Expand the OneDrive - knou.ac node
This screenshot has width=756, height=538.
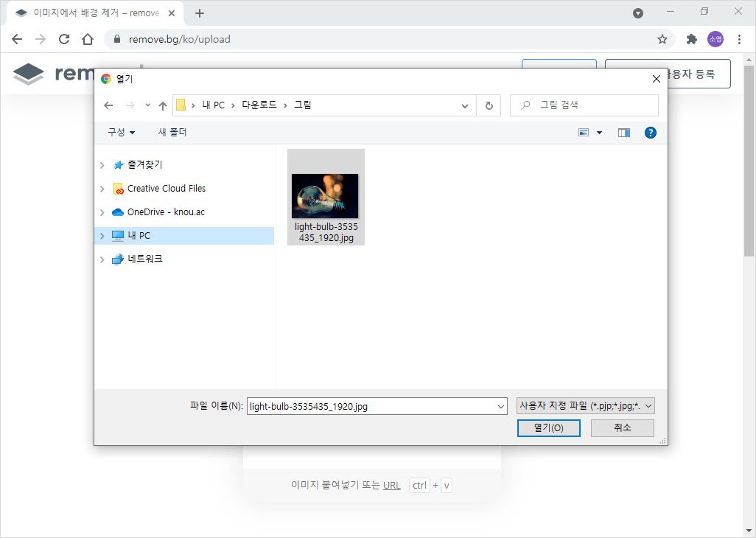pos(102,212)
